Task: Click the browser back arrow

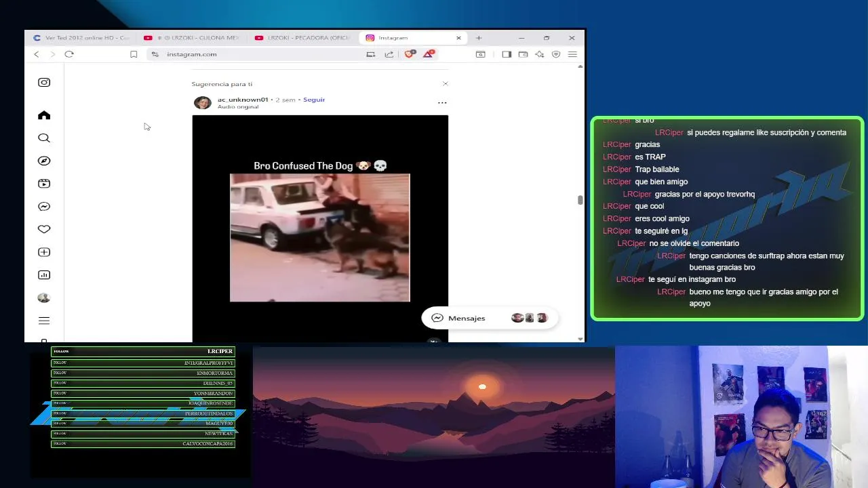Action: pos(37,54)
